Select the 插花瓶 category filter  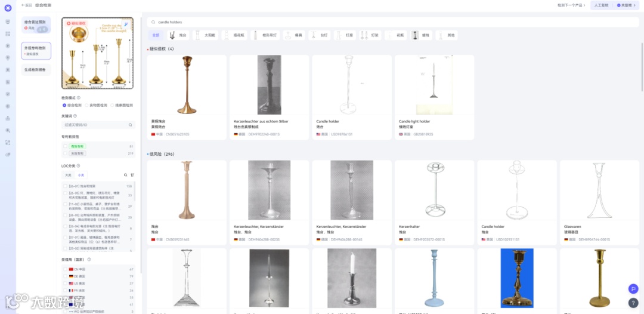click(x=234, y=35)
